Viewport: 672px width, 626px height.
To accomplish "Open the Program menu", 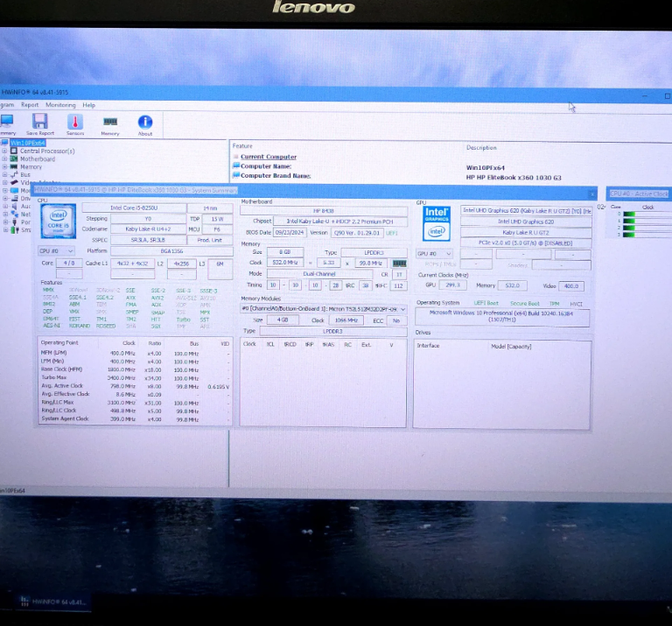I will point(7,104).
